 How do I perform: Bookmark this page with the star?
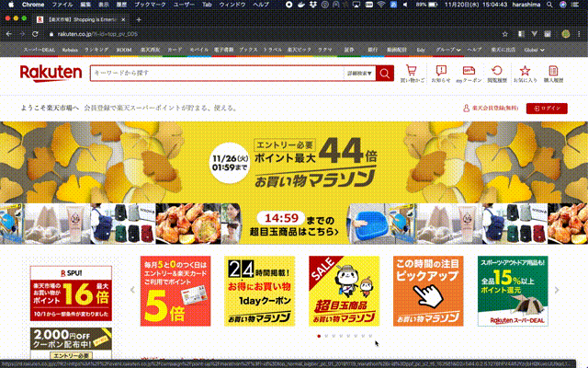point(505,34)
